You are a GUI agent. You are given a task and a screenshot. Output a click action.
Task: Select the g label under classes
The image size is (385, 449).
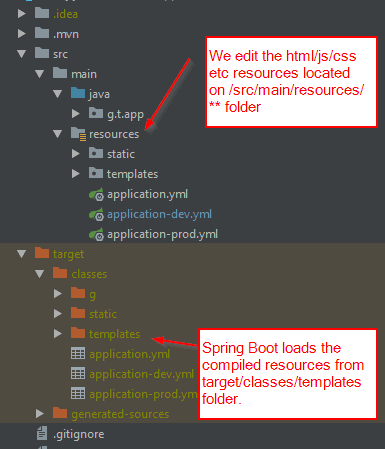click(x=92, y=295)
